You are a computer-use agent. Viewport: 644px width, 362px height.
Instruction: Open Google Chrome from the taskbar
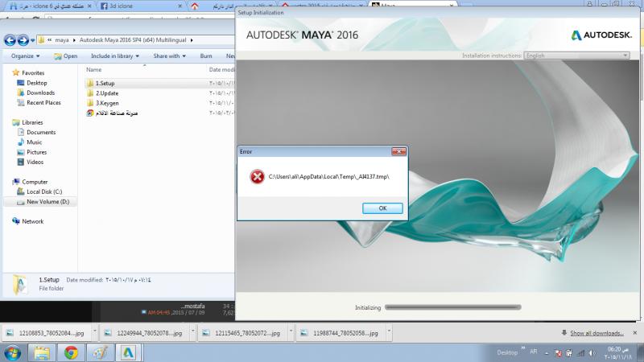pos(71,352)
